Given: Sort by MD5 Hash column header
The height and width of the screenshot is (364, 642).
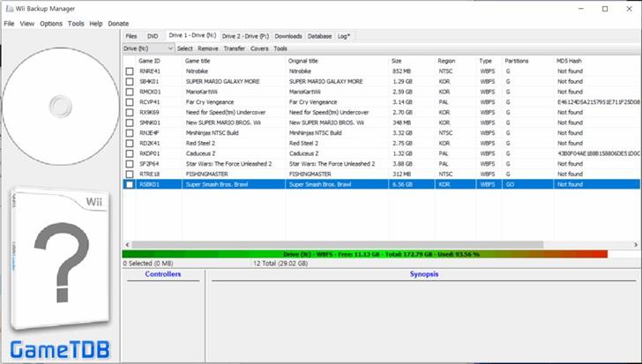Looking at the screenshot, I should tap(597, 61).
